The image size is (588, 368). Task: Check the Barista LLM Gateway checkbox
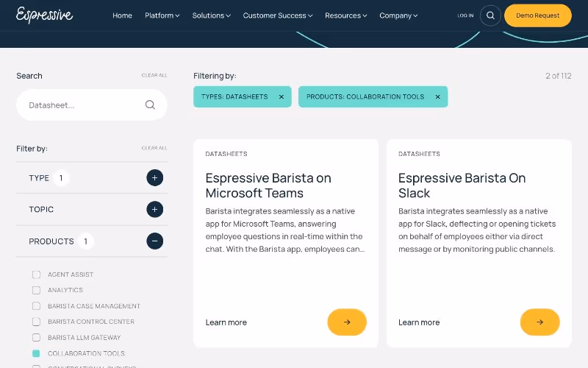(36, 338)
